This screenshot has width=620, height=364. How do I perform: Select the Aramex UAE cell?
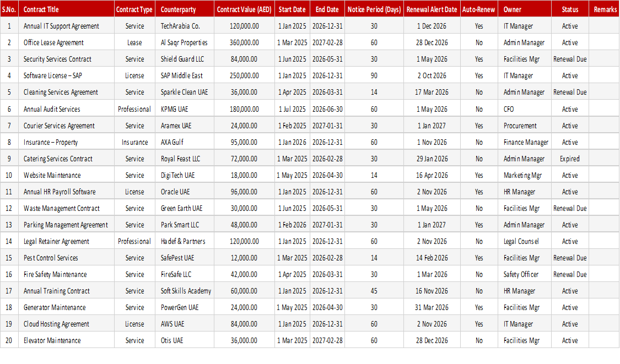pos(185,126)
